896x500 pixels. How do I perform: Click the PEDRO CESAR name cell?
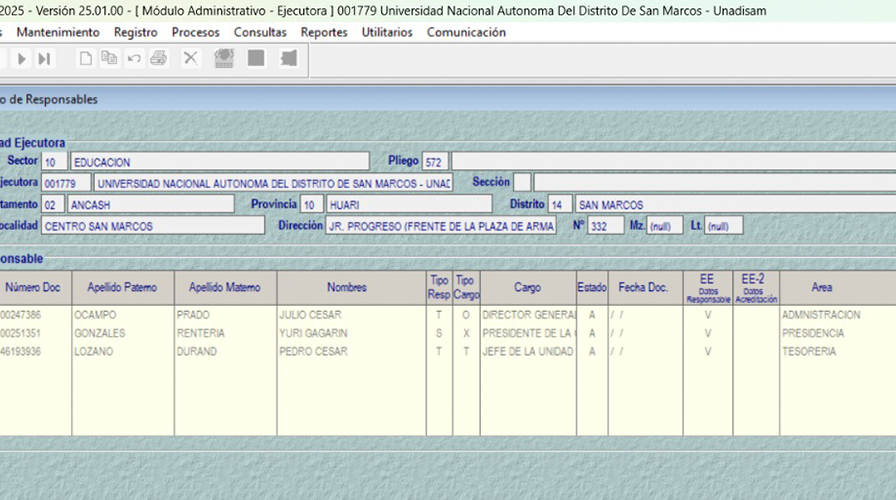pyautogui.click(x=351, y=351)
